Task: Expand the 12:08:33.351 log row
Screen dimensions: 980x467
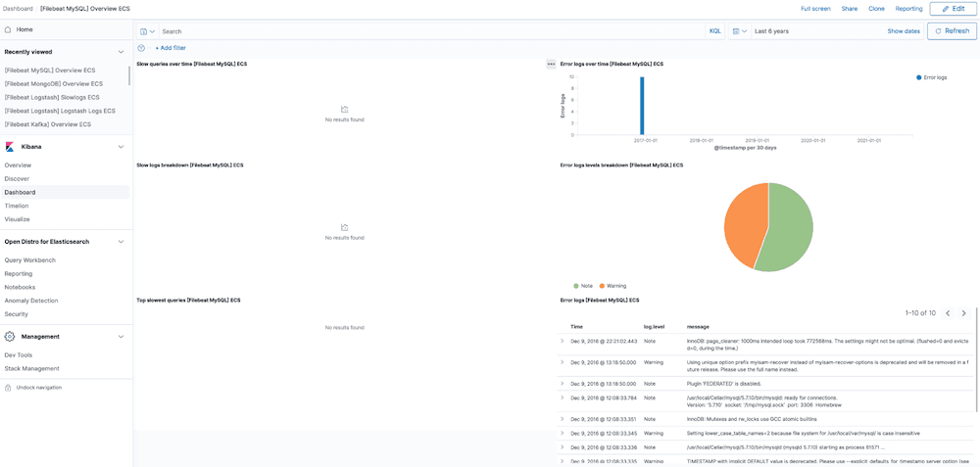Action: click(x=562, y=419)
